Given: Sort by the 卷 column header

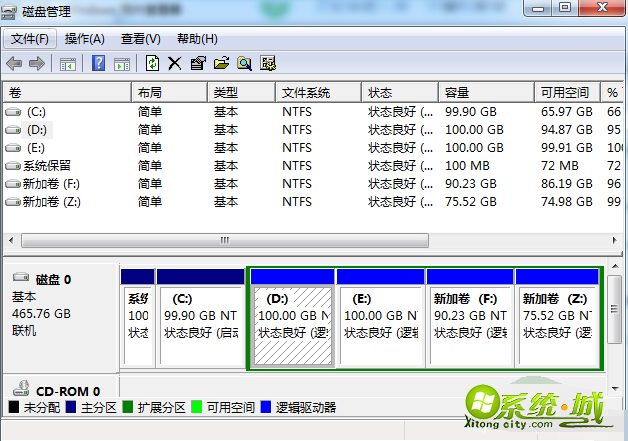Looking at the screenshot, I should [67, 93].
